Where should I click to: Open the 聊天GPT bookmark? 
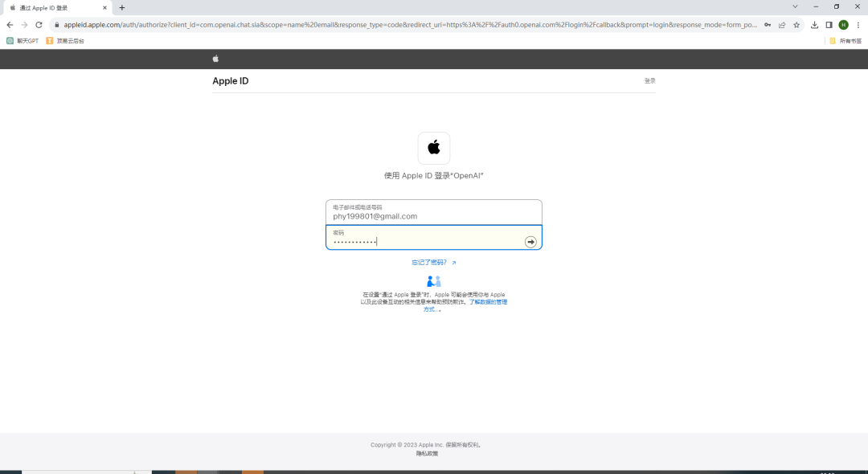click(23, 41)
